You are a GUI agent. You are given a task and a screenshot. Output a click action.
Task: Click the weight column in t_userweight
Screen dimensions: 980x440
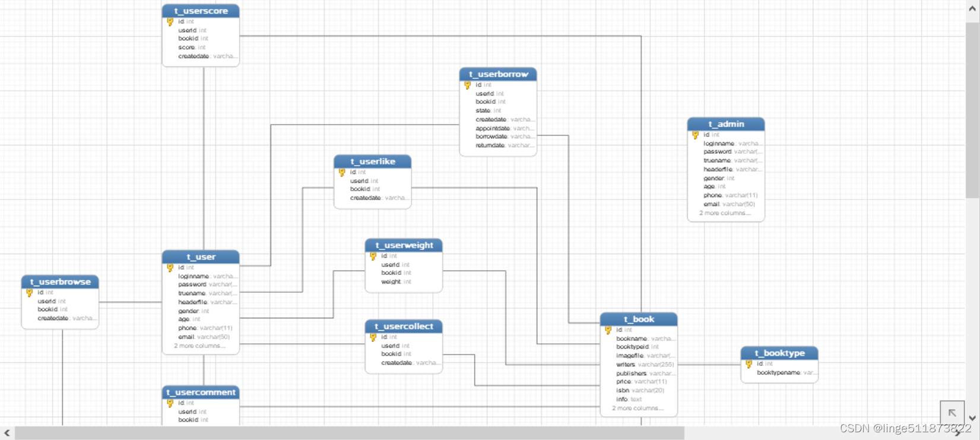(396, 282)
